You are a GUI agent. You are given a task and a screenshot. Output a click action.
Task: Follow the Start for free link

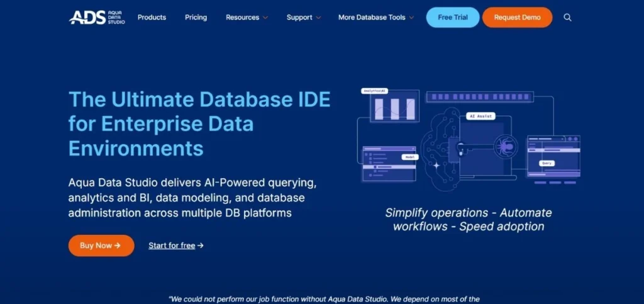point(176,245)
